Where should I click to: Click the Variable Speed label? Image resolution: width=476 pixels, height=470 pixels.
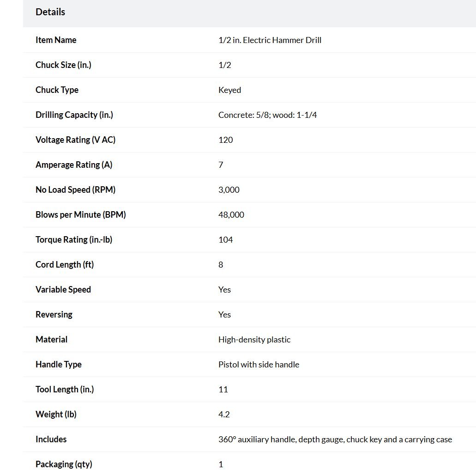[63, 290]
